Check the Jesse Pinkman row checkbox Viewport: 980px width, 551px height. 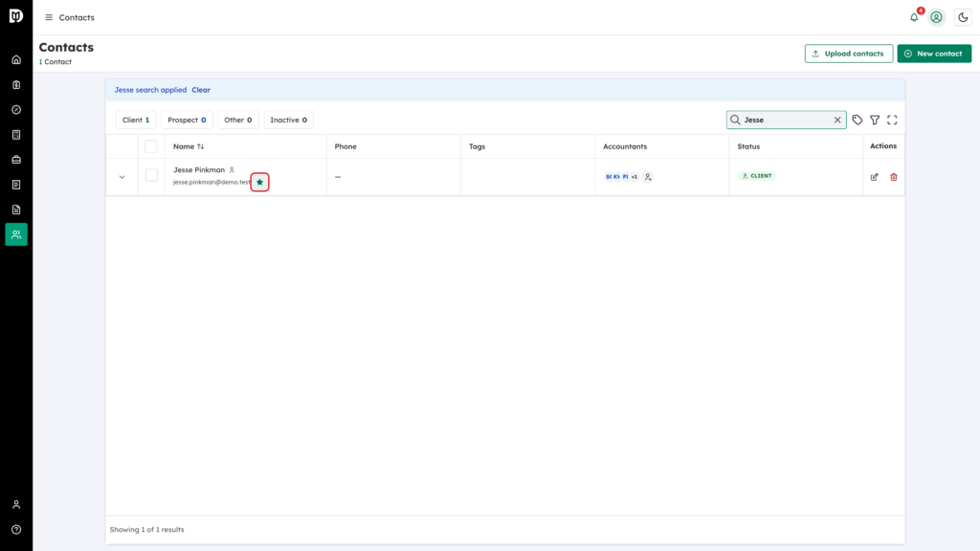coord(151,176)
